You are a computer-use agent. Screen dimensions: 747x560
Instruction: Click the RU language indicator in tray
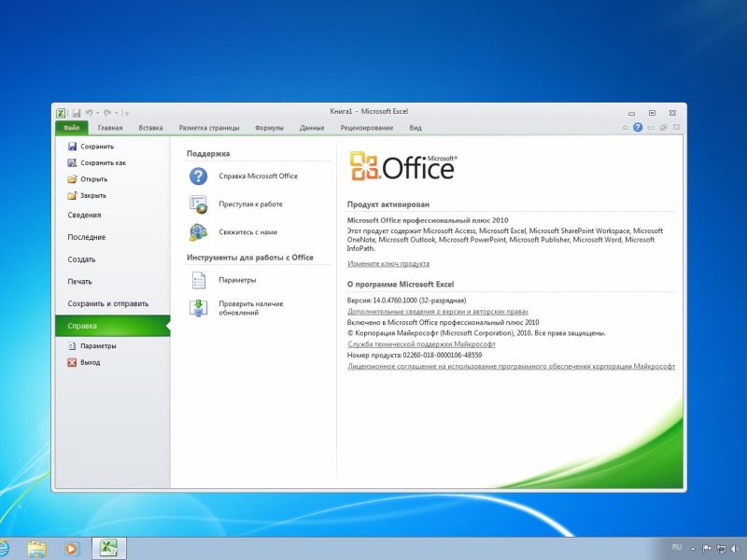(x=677, y=547)
